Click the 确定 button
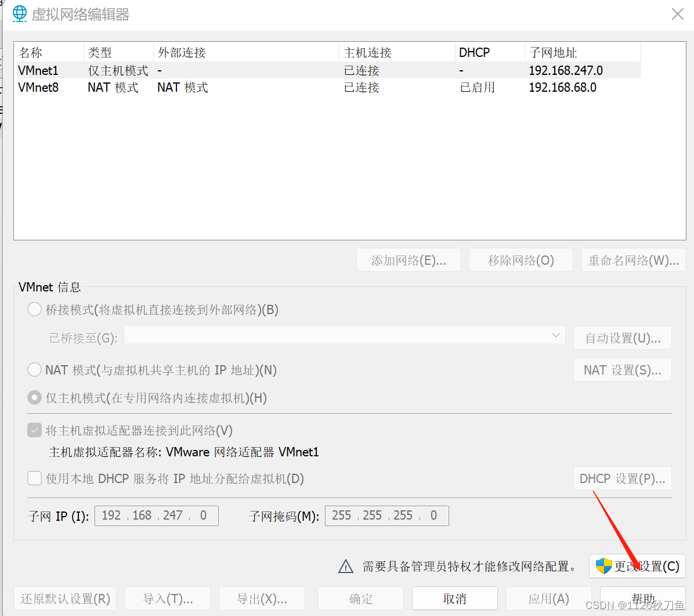 click(x=361, y=599)
